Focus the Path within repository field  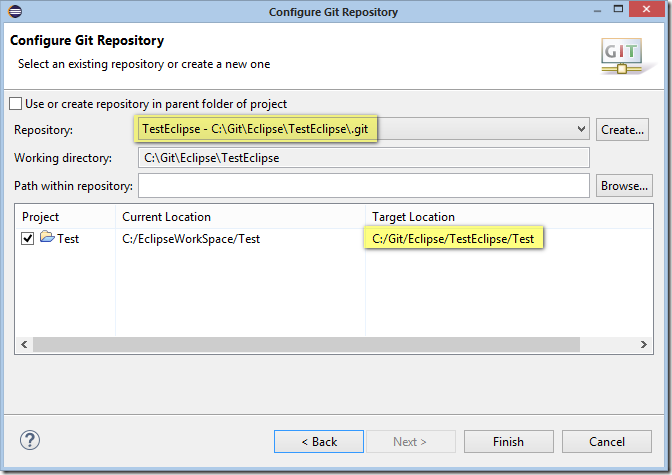click(x=363, y=186)
